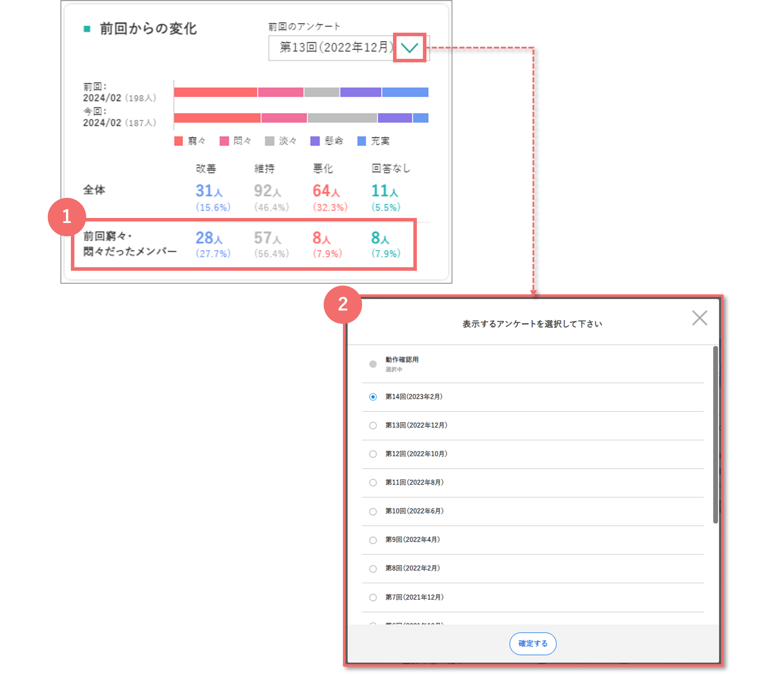Click the dialog title 表示するアンケートを選択して下さい

coord(532,324)
